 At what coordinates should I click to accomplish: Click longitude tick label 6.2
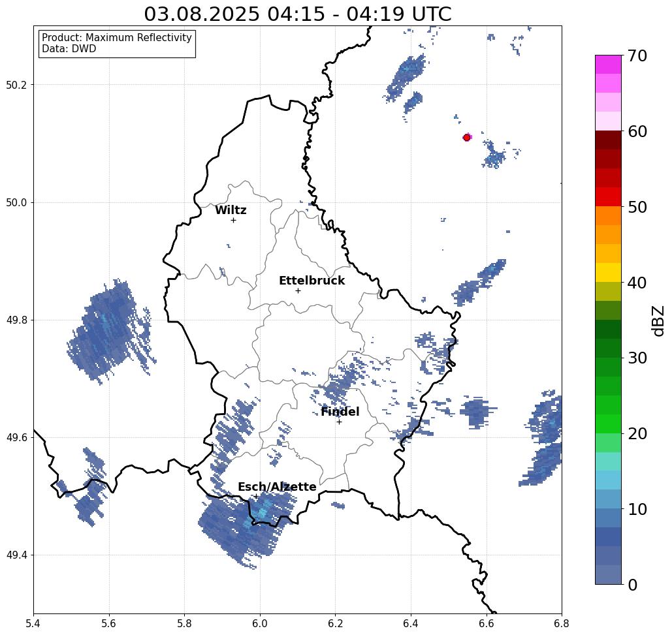pos(335,623)
